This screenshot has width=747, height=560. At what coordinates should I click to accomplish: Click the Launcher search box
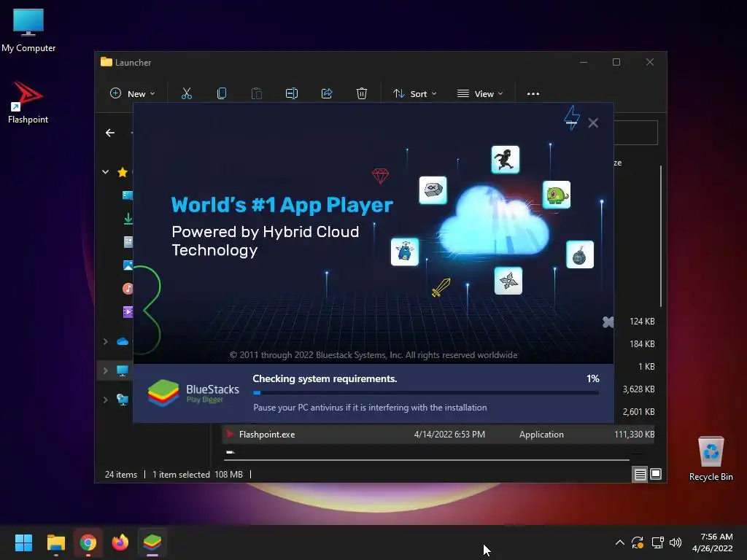point(635,133)
